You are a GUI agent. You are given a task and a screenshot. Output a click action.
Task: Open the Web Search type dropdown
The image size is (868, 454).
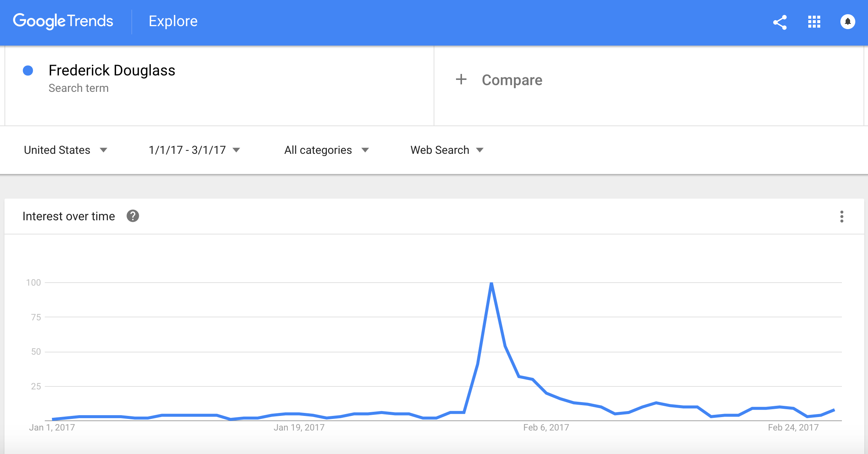447,150
